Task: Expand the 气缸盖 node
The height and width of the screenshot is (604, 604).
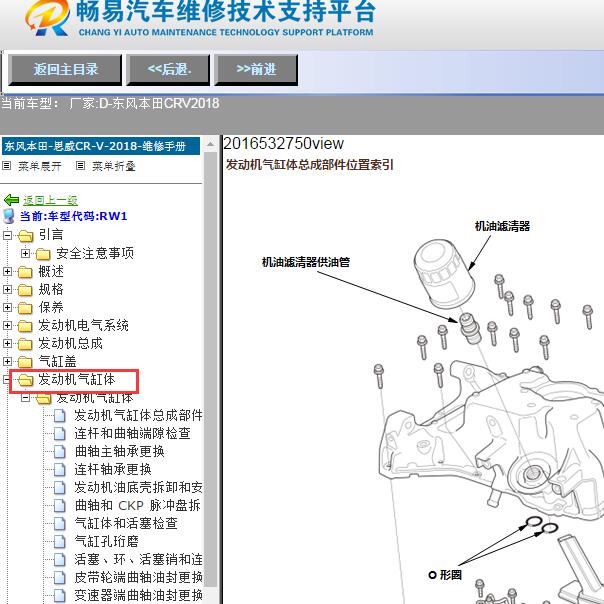Action: click(x=7, y=361)
